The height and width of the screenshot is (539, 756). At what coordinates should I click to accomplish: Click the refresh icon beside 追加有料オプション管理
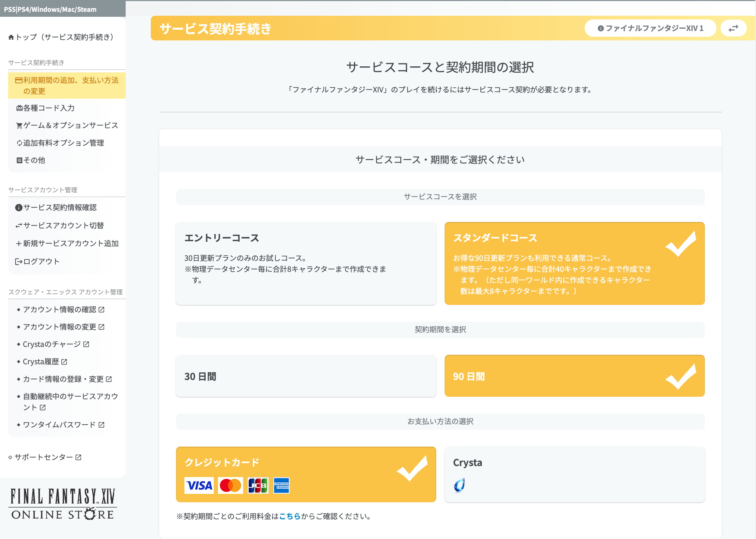click(19, 143)
